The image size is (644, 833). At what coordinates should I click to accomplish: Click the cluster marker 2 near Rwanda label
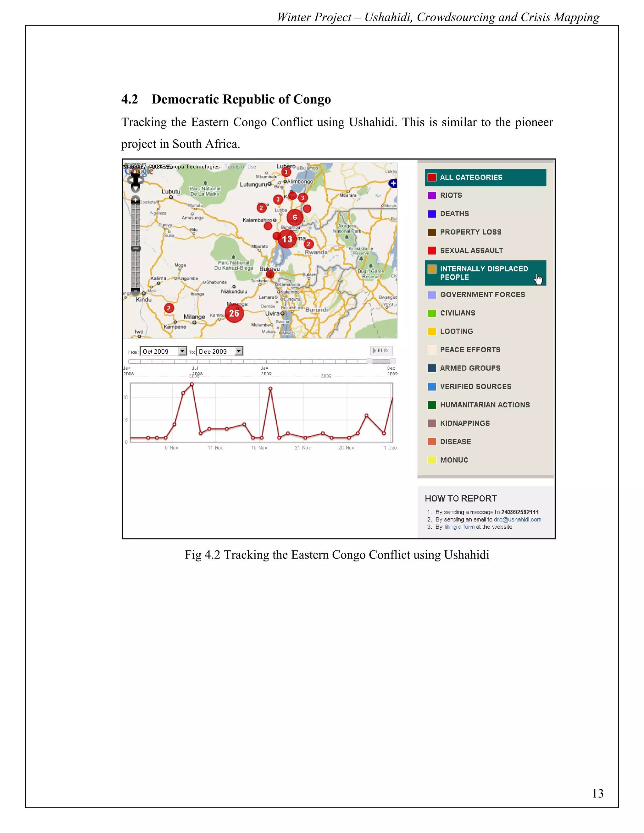(309, 244)
